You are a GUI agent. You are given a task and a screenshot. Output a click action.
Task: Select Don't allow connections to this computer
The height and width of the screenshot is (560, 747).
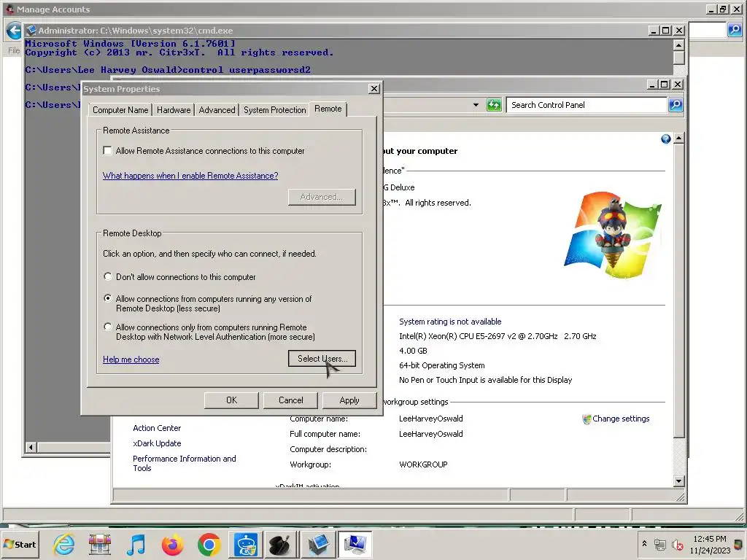tap(108, 276)
